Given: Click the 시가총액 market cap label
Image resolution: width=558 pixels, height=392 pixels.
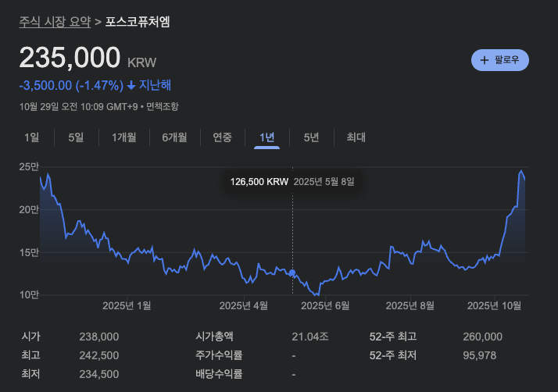Looking at the screenshot, I should pyautogui.click(x=215, y=337).
